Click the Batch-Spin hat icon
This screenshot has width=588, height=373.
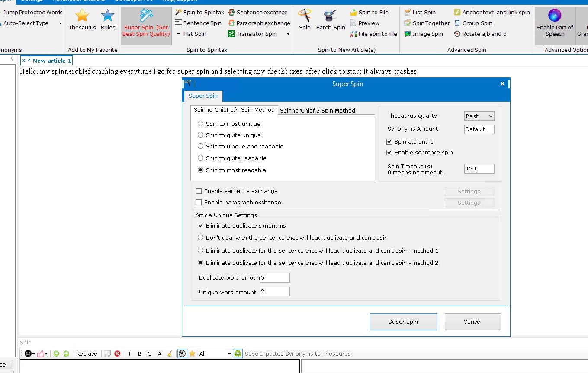click(x=331, y=16)
